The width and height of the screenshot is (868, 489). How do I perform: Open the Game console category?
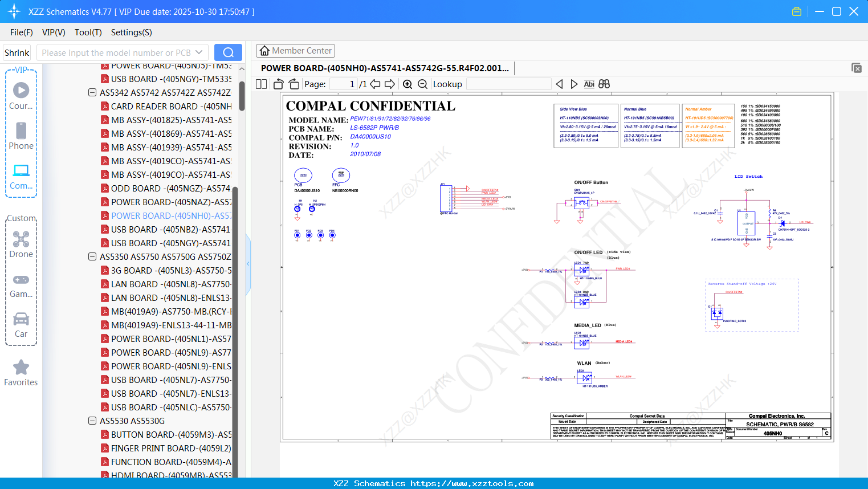21,286
